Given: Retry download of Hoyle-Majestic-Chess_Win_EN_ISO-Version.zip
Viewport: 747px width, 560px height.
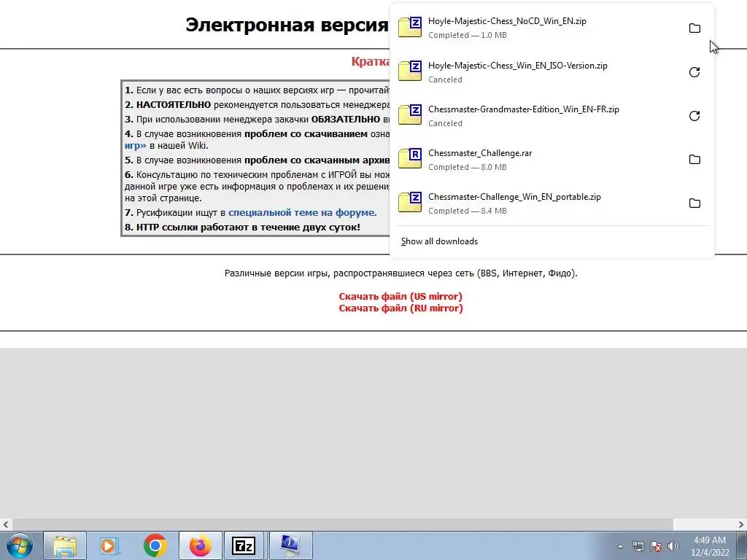Looking at the screenshot, I should click(x=694, y=72).
